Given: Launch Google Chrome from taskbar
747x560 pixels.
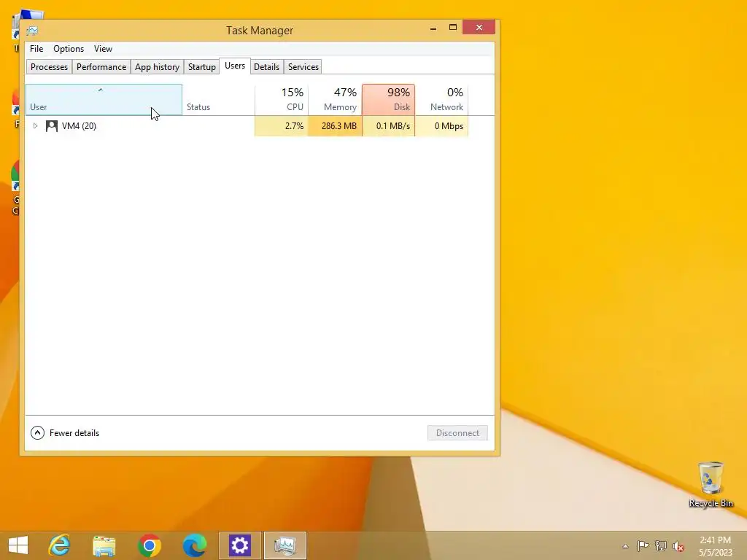Looking at the screenshot, I should 149,545.
